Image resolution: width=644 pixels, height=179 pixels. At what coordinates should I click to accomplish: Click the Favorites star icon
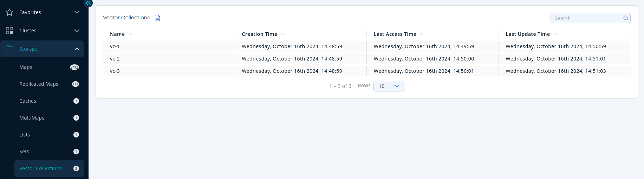[9, 12]
